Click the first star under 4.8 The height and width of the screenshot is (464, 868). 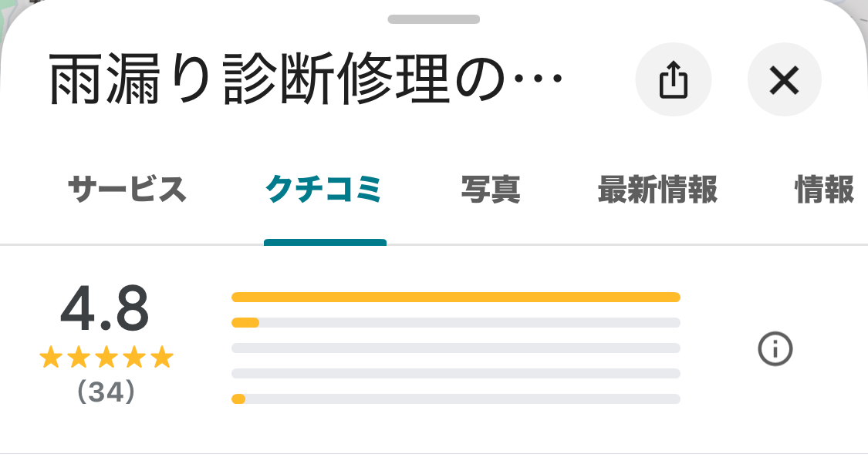pyautogui.click(x=50, y=358)
